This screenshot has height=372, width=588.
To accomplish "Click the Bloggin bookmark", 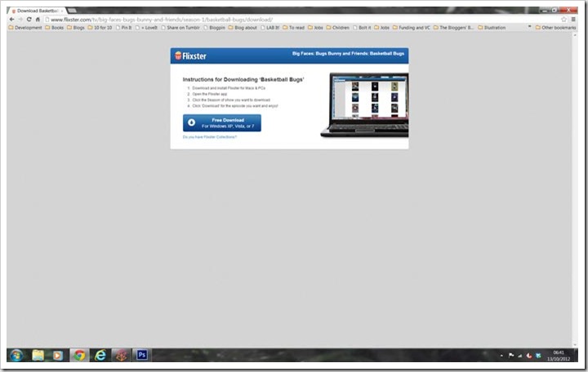I will pos(214,28).
